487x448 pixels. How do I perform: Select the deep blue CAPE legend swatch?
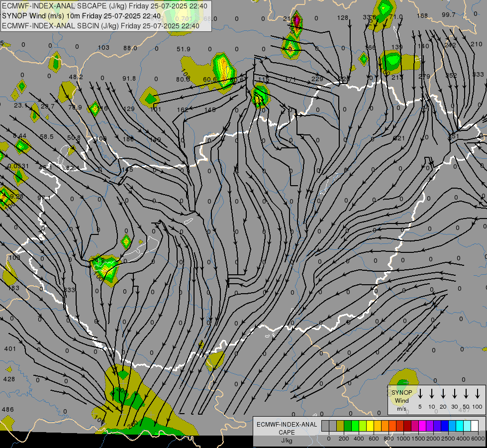tap(445, 426)
